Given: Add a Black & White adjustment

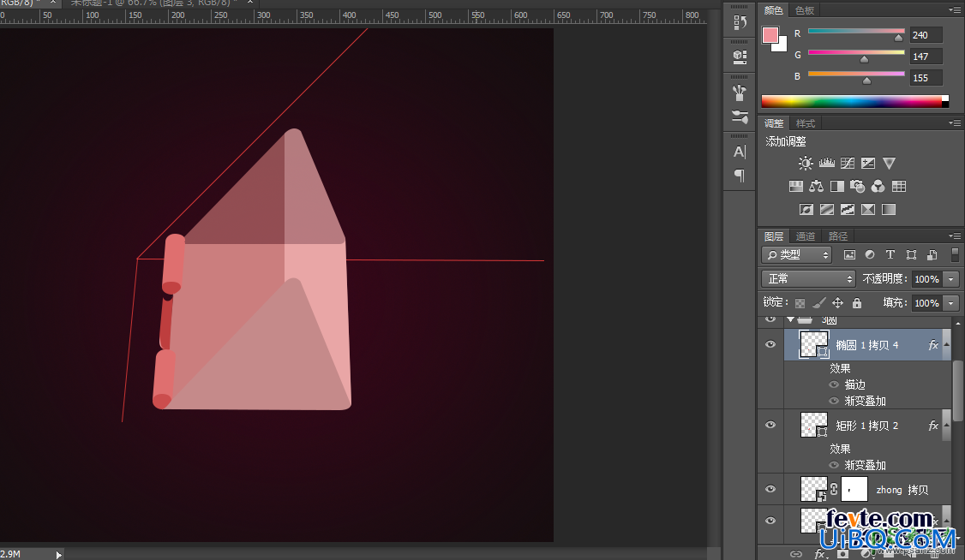Looking at the screenshot, I should coord(837,187).
